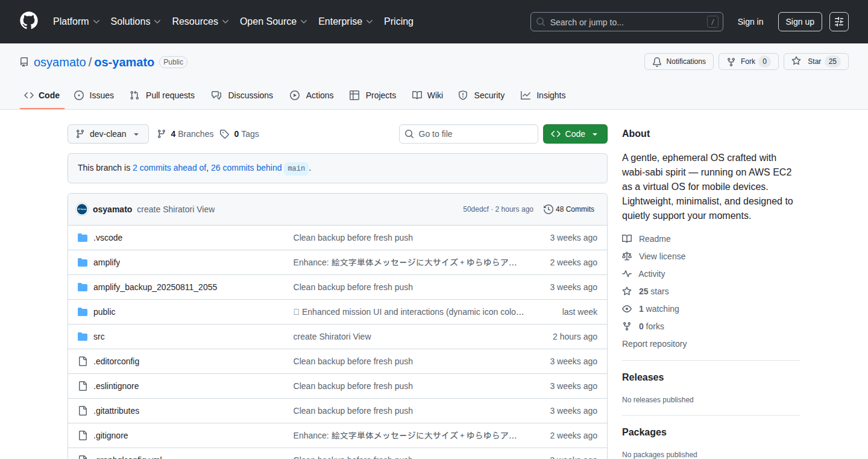Open the amplify_backup_20250811_2055 folder
The height and width of the screenshot is (459, 868).
[x=155, y=287]
